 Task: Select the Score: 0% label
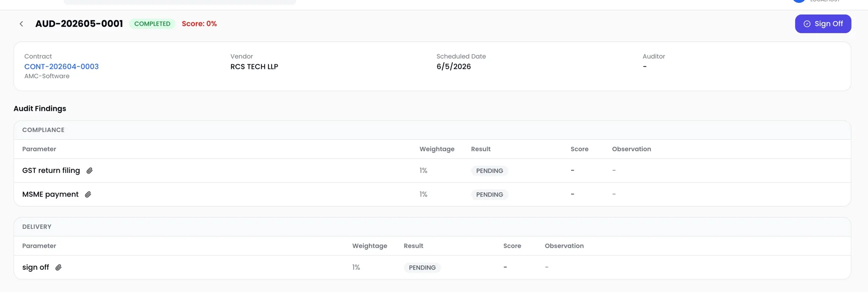pos(199,24)
